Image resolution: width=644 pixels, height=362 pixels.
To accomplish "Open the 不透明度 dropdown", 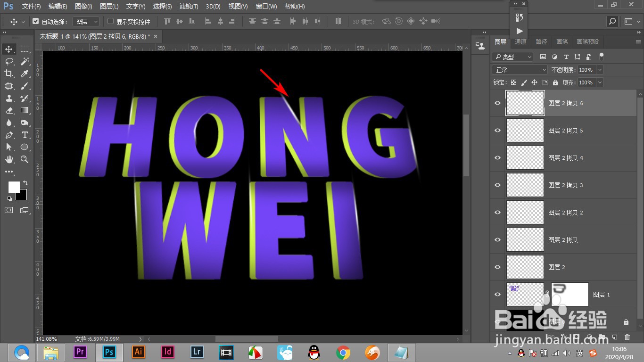I will (x=599, y=69).
